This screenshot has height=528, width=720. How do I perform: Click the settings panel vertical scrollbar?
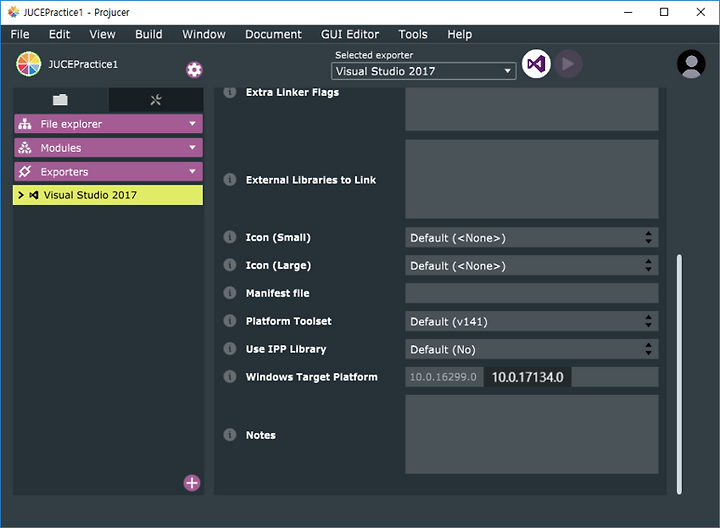(679, 374)
